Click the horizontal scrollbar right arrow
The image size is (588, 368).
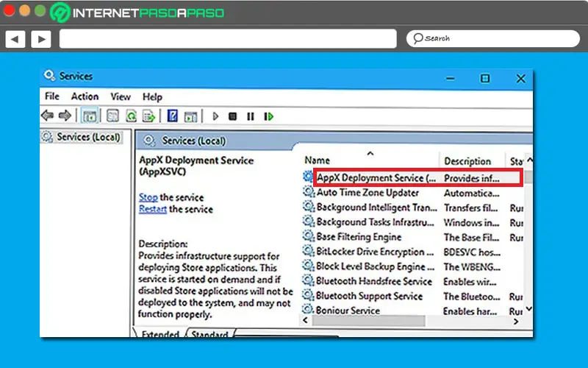517,321
